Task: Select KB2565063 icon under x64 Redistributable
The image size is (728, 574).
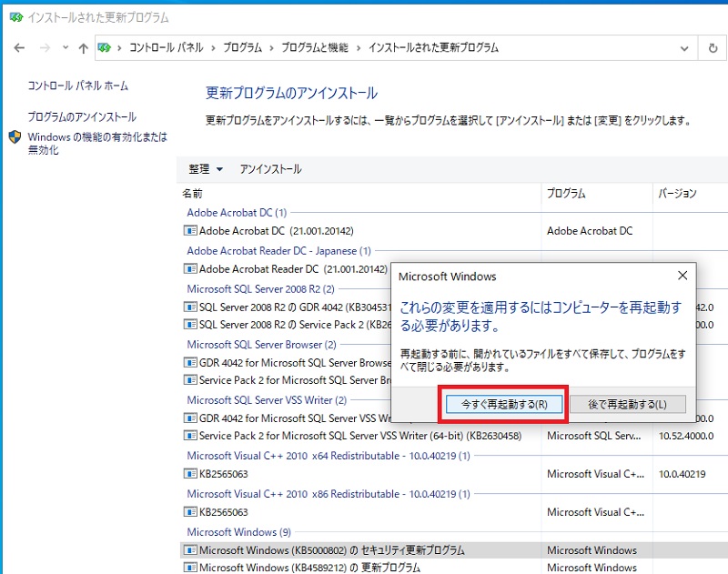Action: [x=190, y=474]
